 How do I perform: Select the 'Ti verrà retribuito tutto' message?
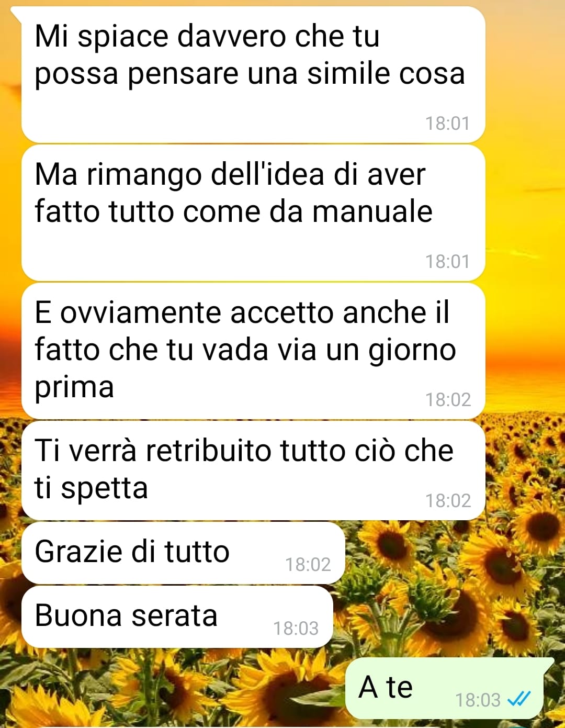(253, 471)
